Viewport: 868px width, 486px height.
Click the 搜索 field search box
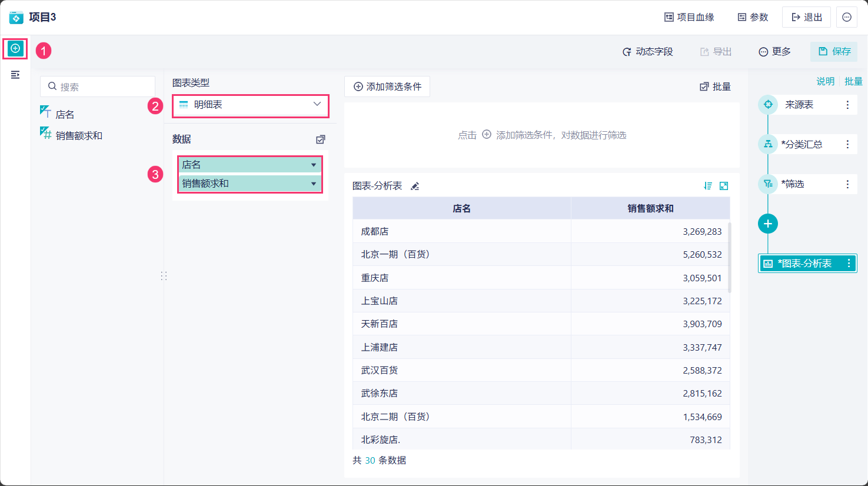click(x=98, y=86)
